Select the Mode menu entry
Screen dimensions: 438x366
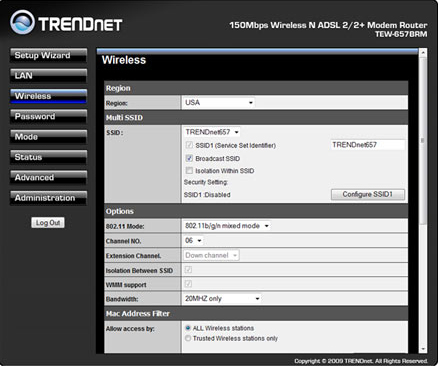[x=48, y=137]
